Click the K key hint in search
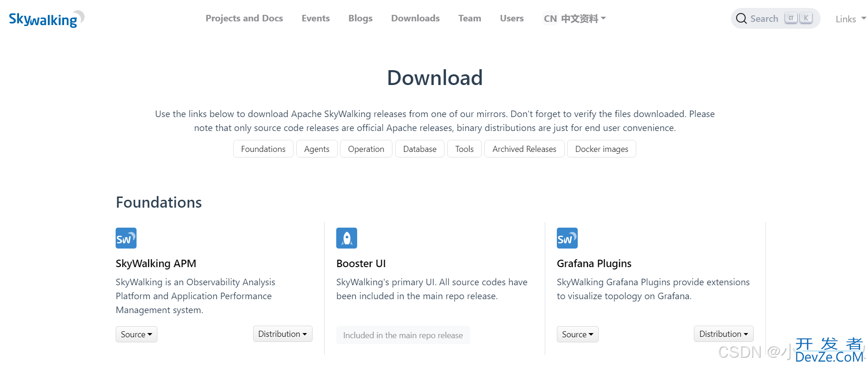 806,18
